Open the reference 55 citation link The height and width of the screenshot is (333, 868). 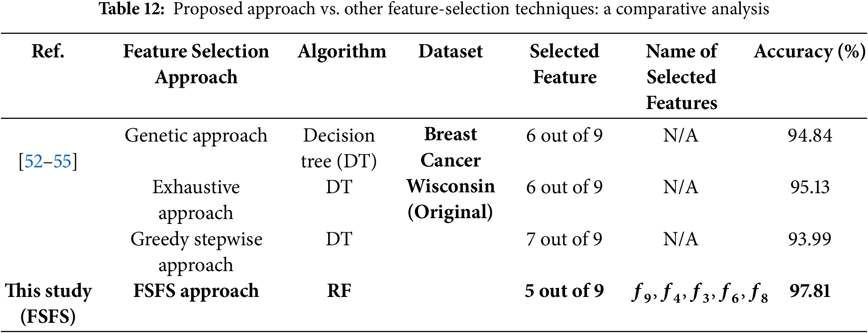62,161
